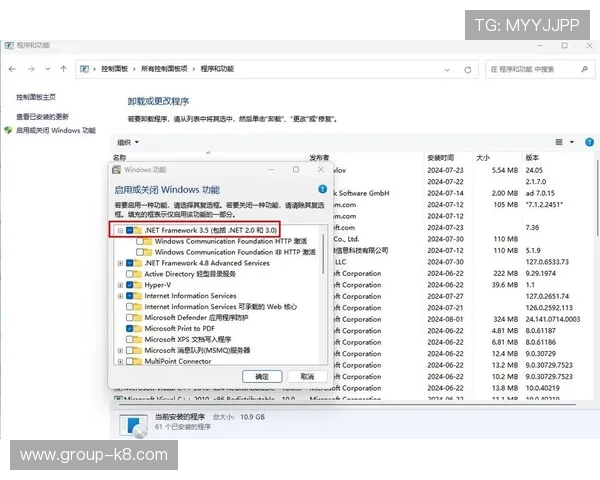600x480 pixels.
Task: Expand Microsoft 消息队列(MSMQ)服务器 node
Action: (x=120, y=351)
